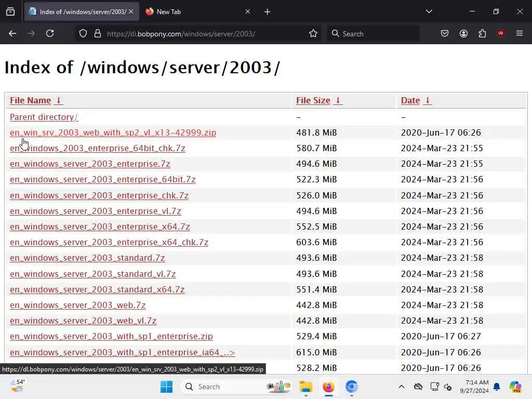
Task: Open Save to Pocket icon
Action: (445, 33)
